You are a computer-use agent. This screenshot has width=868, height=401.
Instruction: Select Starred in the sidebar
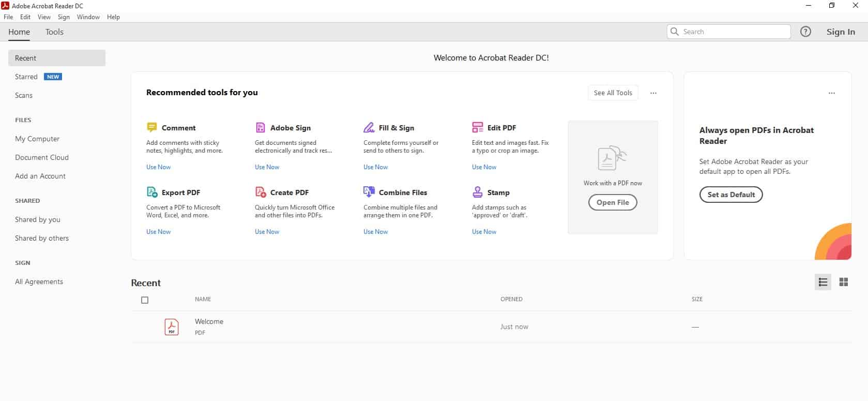26,77
